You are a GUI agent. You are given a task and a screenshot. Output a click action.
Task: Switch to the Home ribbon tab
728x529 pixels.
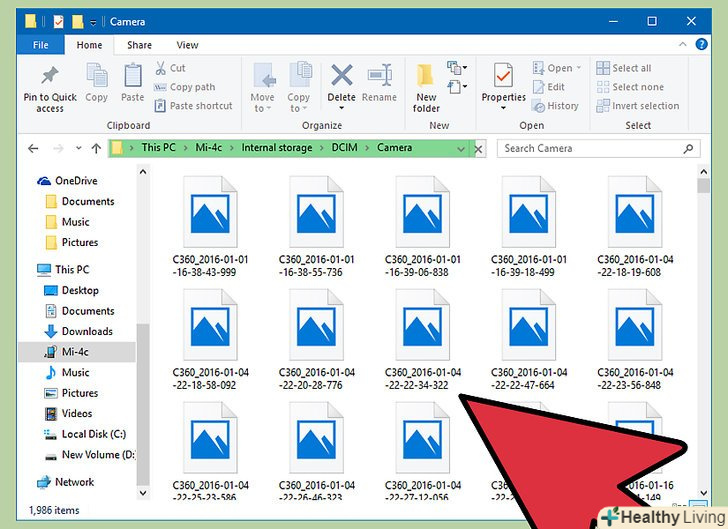pyautogui.click(x=89, y=45)
